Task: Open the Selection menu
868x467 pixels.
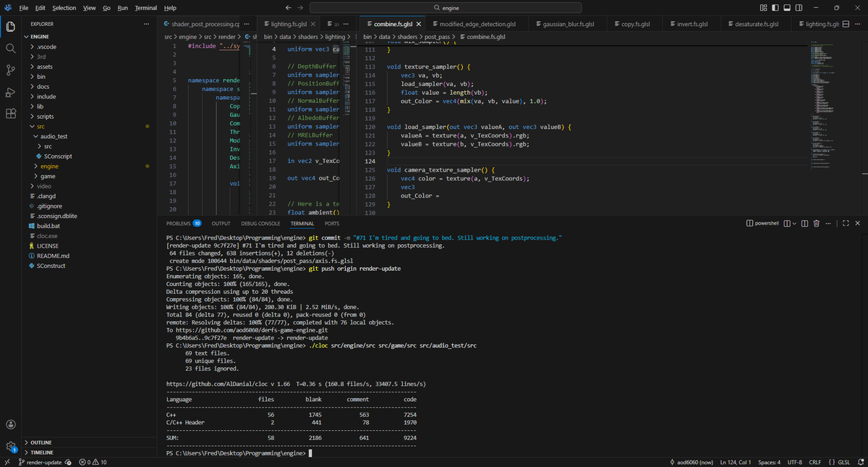Action: 64,8
